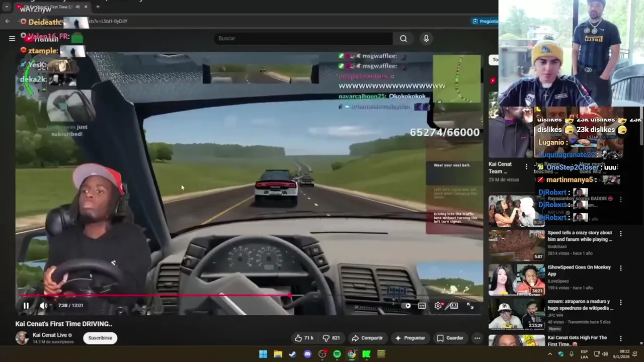
Task: Open Kick green icon in taskbar
Action: pyautogui.click(x=366, y=354)
